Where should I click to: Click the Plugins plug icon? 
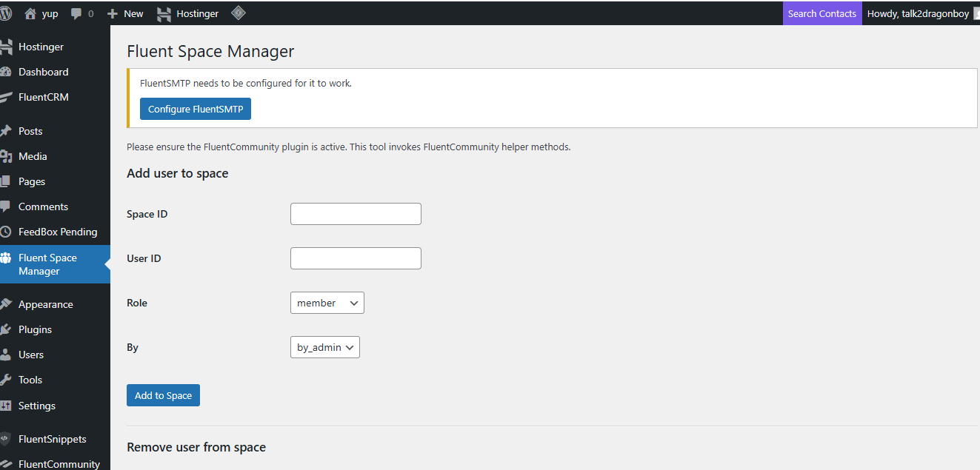tap(6, 329)
